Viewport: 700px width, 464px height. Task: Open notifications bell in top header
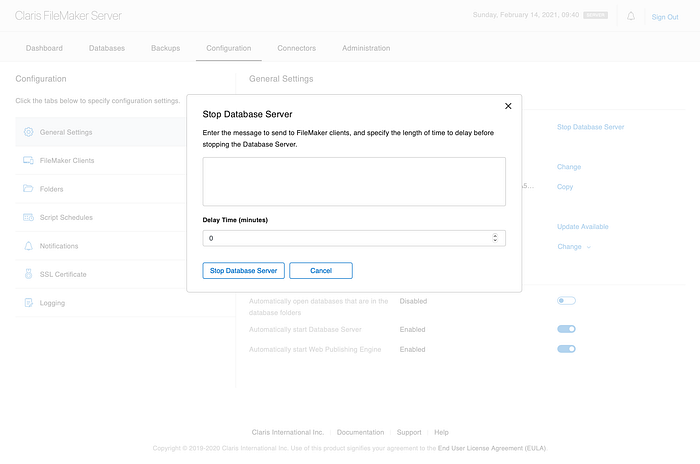coord(631,16)
